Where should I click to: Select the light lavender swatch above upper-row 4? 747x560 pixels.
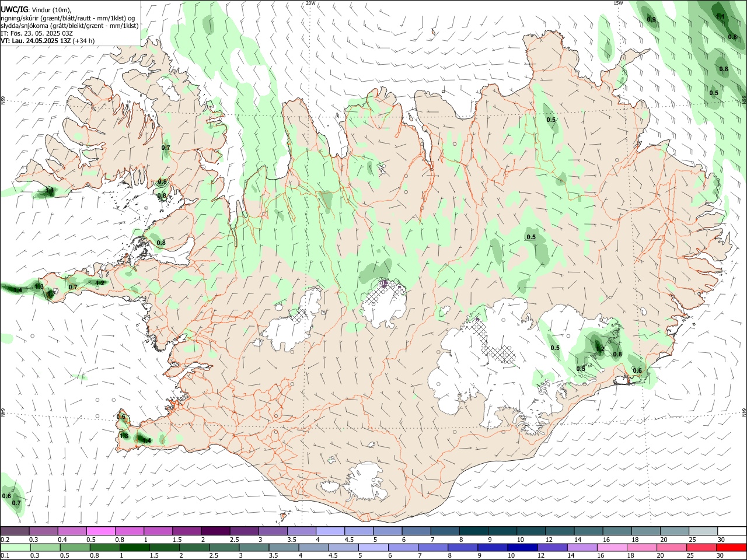[x=330, y=531]
